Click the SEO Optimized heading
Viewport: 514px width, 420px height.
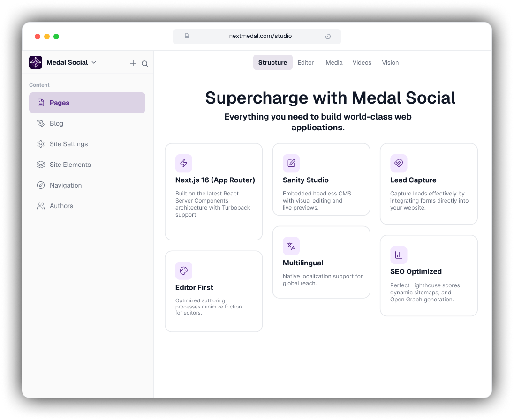coord(416,271)
